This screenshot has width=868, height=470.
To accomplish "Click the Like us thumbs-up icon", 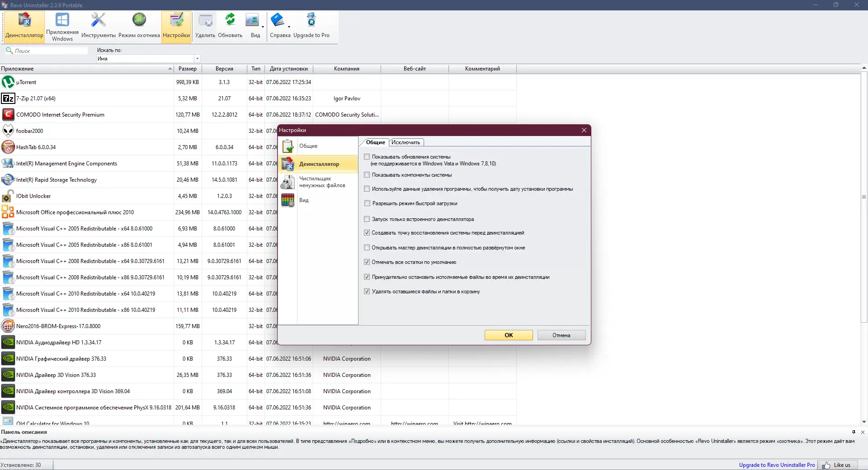I will [x=826, y=465].
